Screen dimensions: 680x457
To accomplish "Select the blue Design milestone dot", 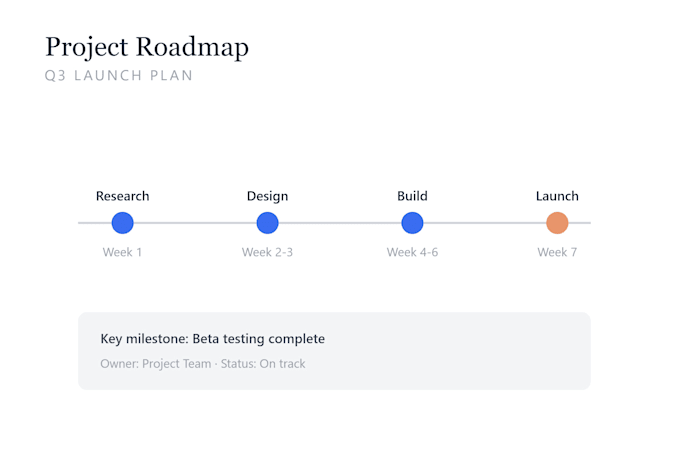I will 268,223.
